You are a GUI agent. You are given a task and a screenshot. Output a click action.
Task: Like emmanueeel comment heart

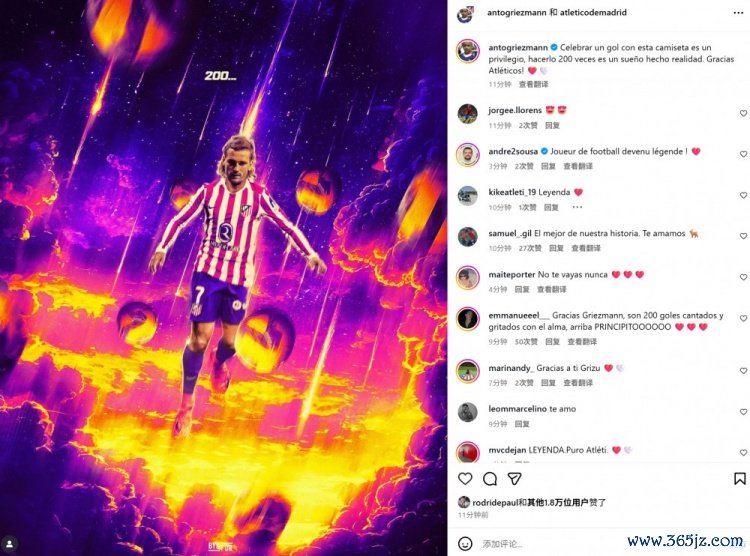(743, 318)
